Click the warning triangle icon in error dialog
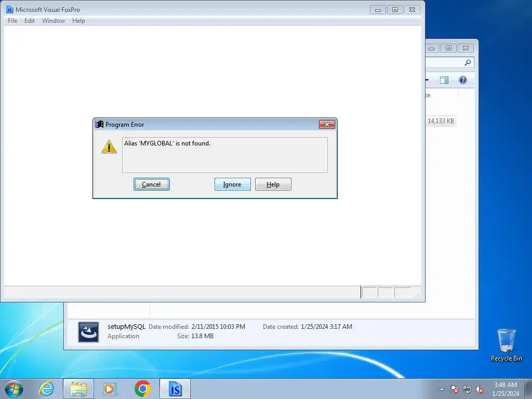 (x=109, y=147)
